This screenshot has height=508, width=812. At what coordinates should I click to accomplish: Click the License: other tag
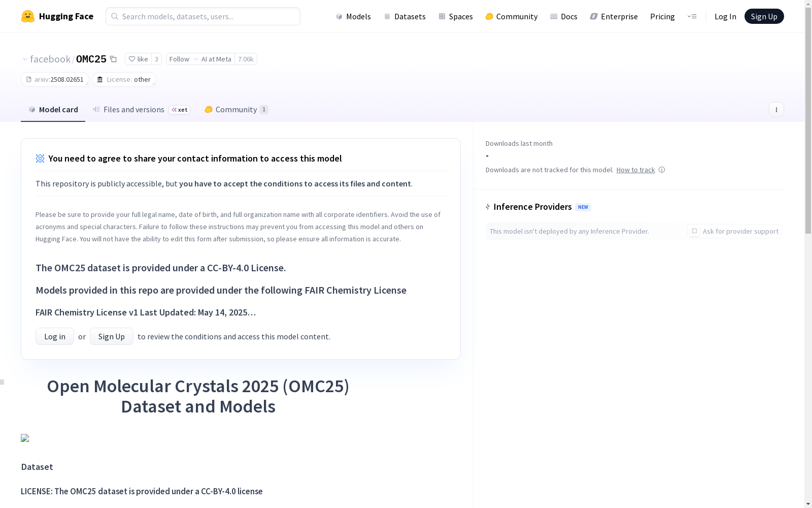(x=124, y=79)
